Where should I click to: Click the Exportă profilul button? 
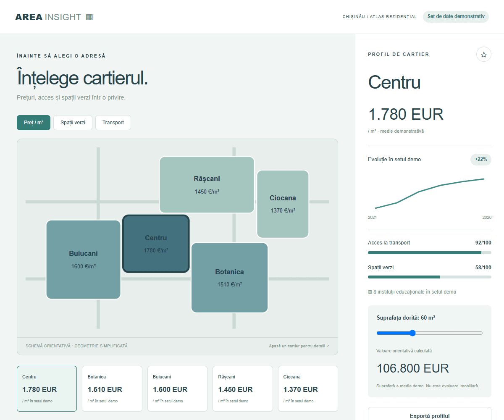(430, 414)
